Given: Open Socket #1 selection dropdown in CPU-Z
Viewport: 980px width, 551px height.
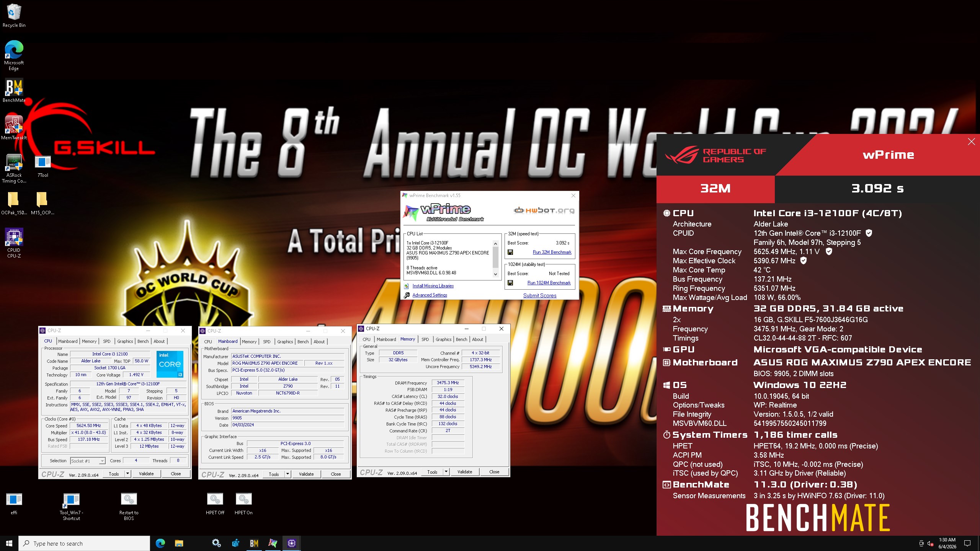Looking at the screenshot, I should click(x=102, y=461).
